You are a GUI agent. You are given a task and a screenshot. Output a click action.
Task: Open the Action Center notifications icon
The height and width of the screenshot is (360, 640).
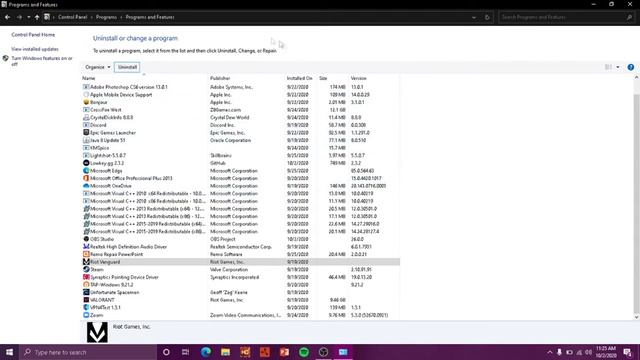coord(627,352)
